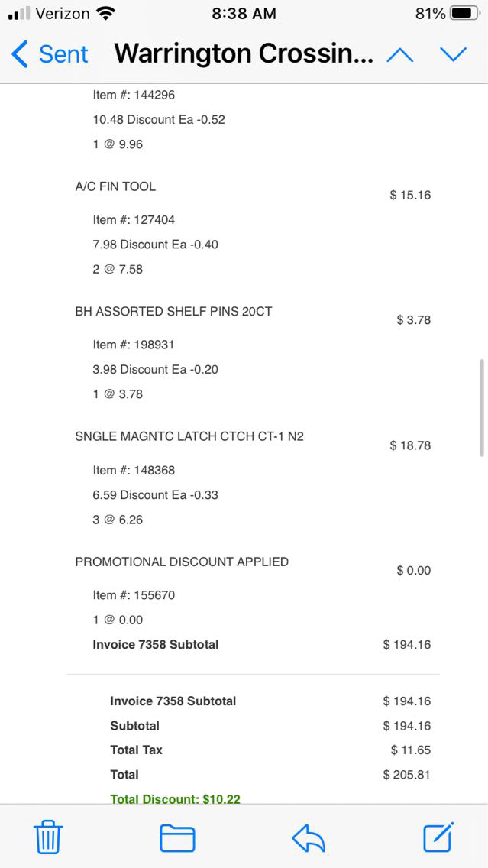
Task: Tap the 8:38 AM status bar clock
Action: pyautogui.click(x=244, y=14)
